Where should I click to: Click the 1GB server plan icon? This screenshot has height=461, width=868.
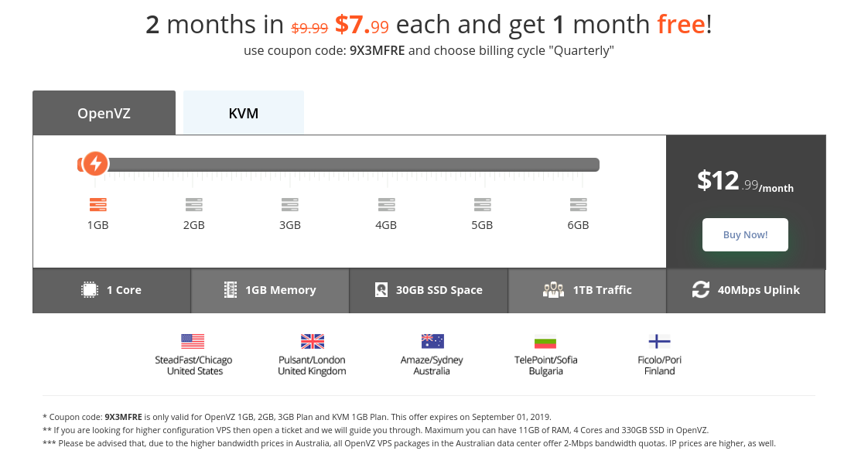[x=97, y=205]
